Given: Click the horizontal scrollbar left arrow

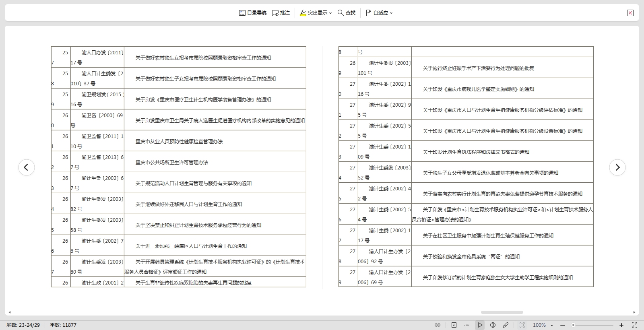Looking at the screenshot, I should point(10,312).
